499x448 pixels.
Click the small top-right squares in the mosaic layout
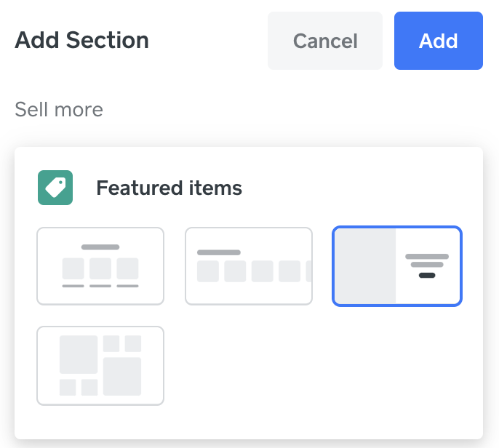(x=121, y=343)
